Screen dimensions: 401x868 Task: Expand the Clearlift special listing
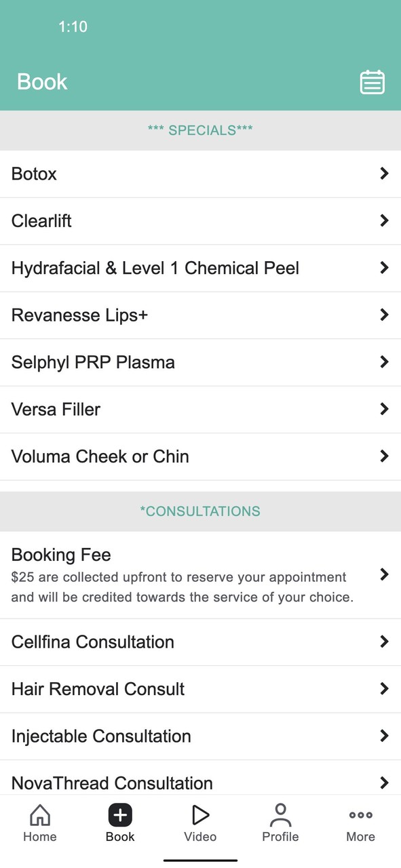coord(200,220)
